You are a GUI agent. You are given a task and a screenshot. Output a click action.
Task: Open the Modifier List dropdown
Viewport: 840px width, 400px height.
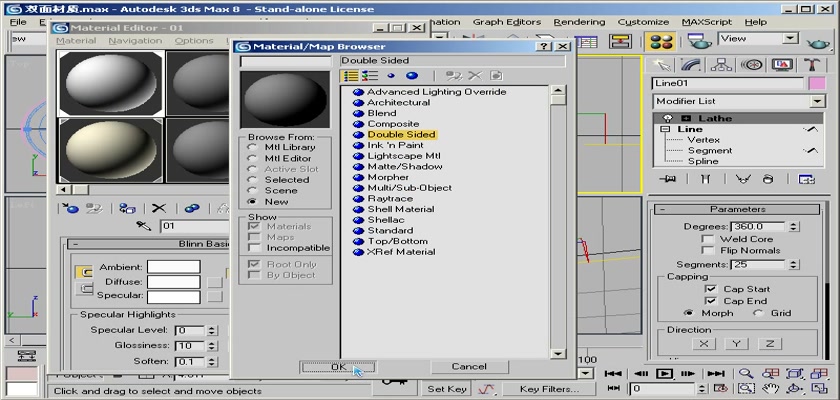817,101
